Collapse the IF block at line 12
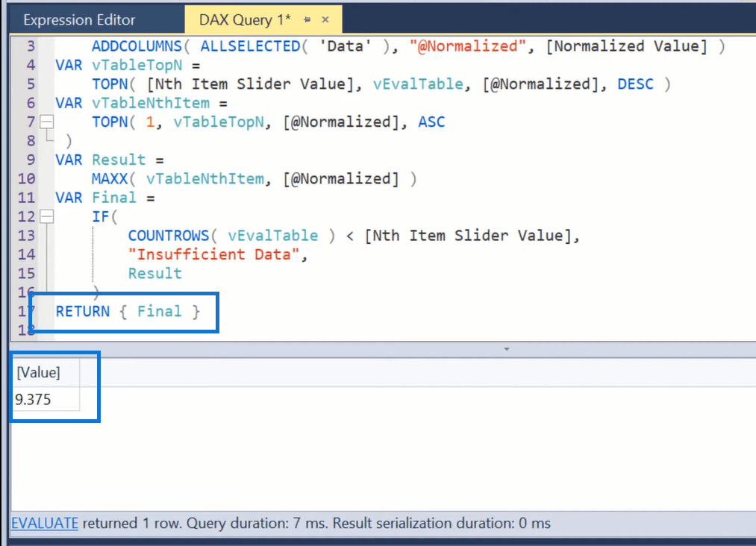 (x=47, y=216)
